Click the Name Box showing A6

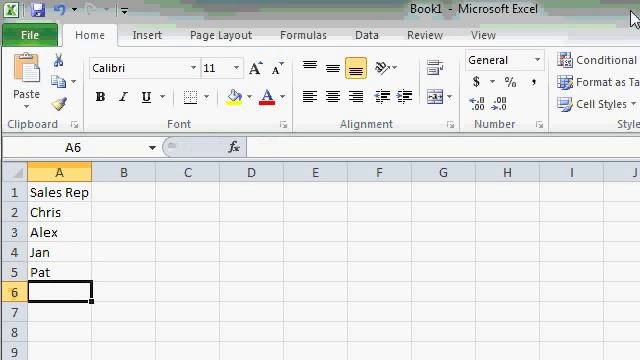pos(73,147)
